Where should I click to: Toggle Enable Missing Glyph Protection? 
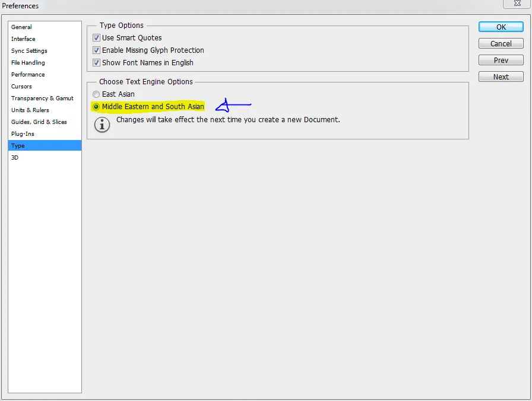click(97, 50)
